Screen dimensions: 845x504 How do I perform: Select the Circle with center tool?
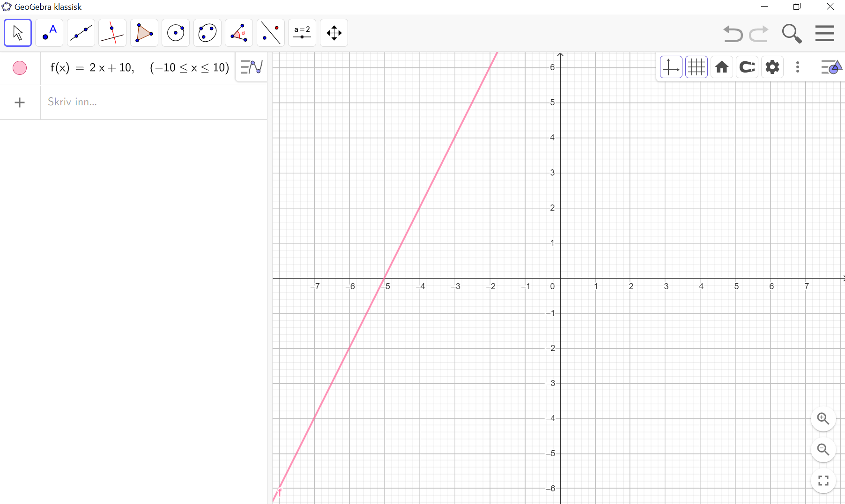click(x=176, y=33)
